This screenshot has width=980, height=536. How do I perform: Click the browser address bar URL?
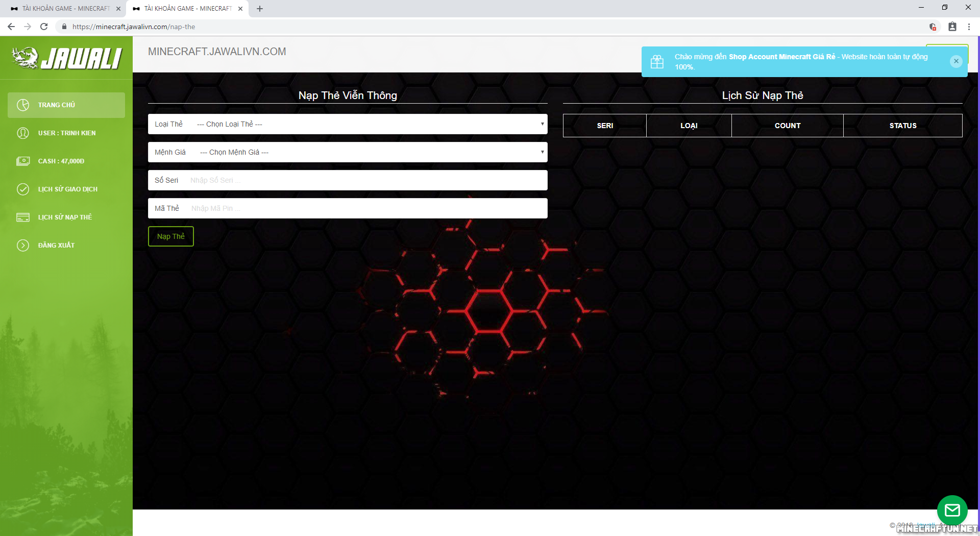[134, 27]
